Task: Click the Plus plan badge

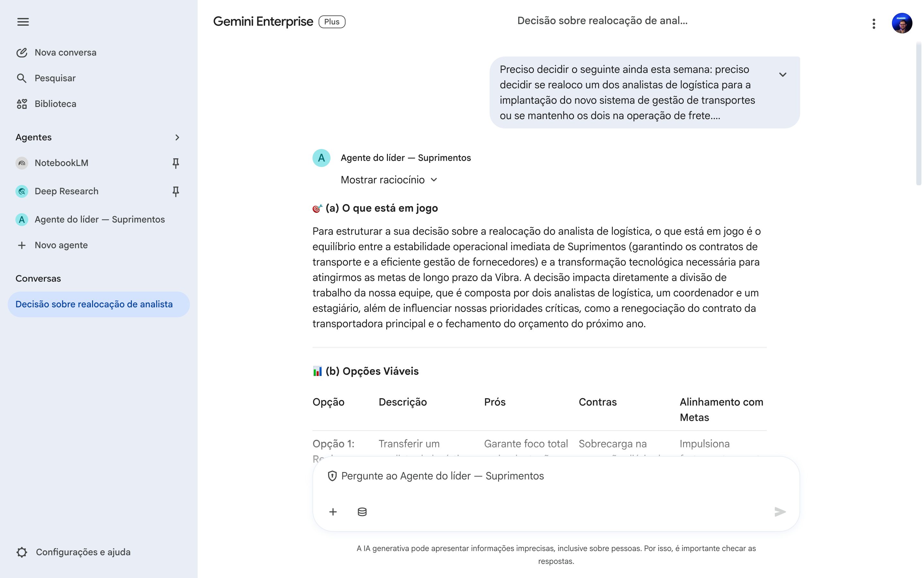Action: point(332,22)
